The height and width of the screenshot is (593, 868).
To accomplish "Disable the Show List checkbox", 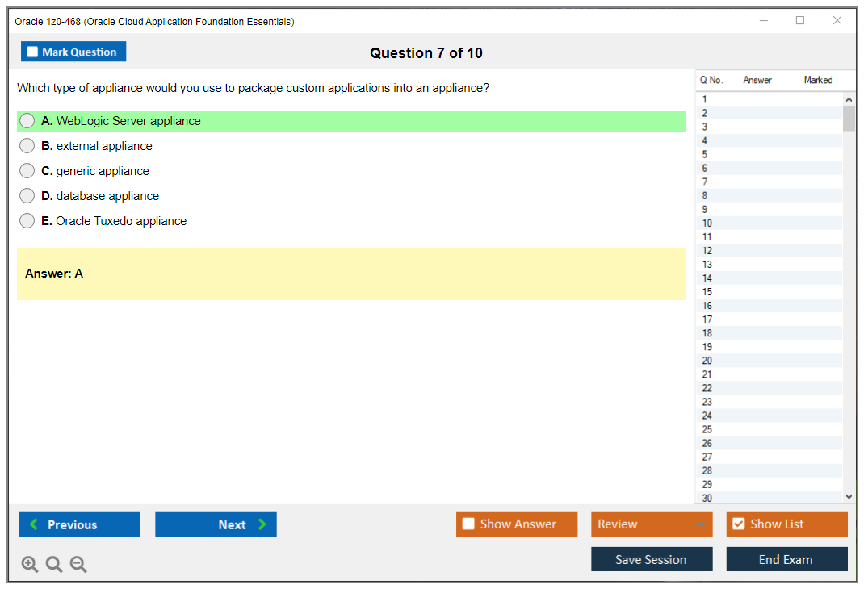I will (x=738, y=524).
